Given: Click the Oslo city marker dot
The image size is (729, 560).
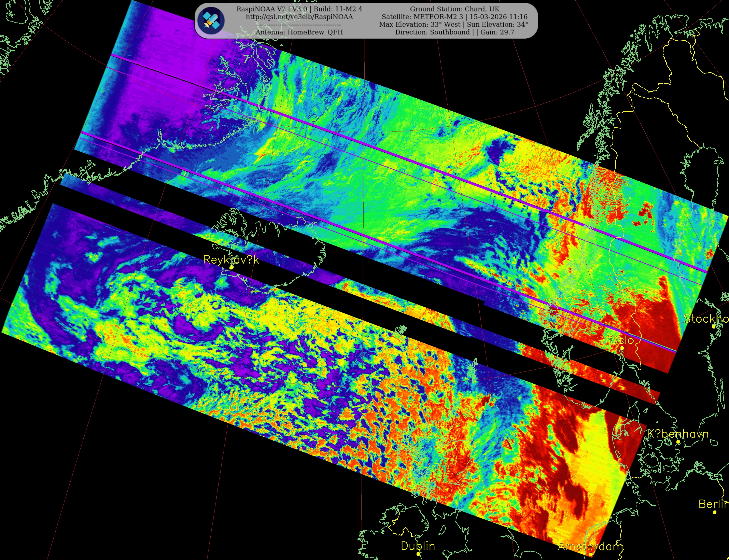Looking at the screenshot, I should 622,348.
